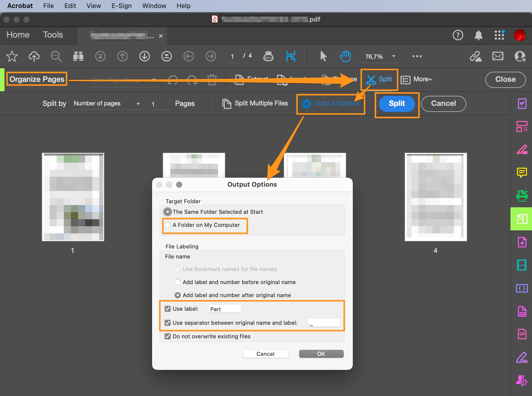The height and width of the screenshot is (396, 532).
Task: Select the Hand pan tool
Action: coord(345,56)
